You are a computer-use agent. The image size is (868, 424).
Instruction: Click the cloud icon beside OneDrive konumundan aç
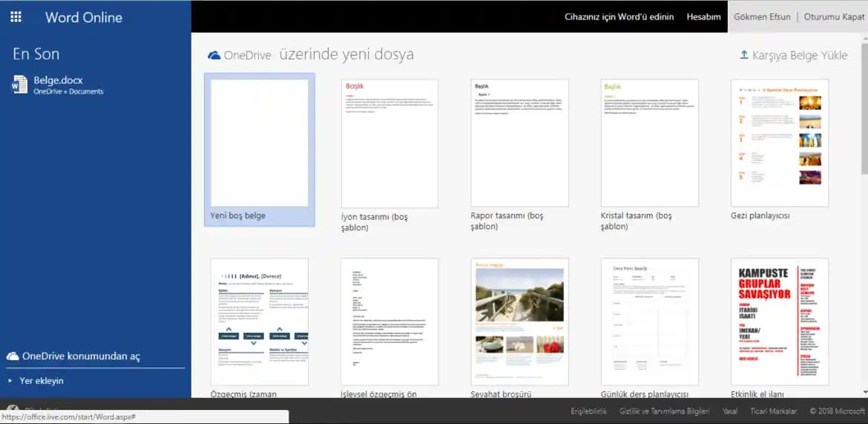click(13, 356)
